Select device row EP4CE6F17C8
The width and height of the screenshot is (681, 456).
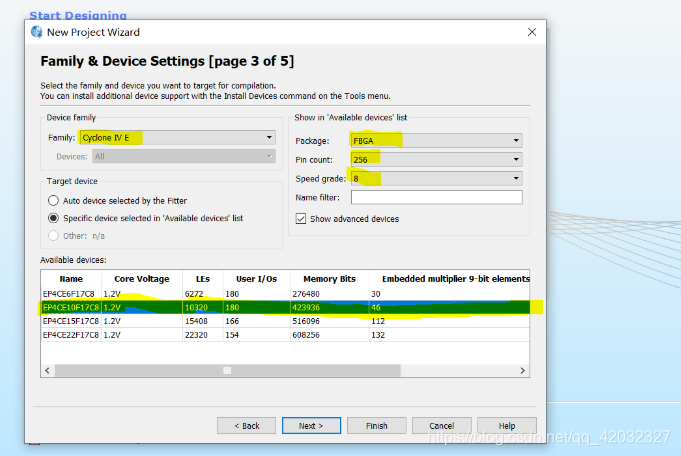click(285, 294)
